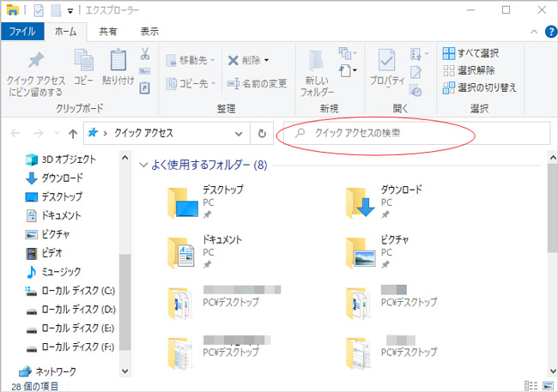Select Music (ミュージック) in navigation pane

tap(53, 272)
